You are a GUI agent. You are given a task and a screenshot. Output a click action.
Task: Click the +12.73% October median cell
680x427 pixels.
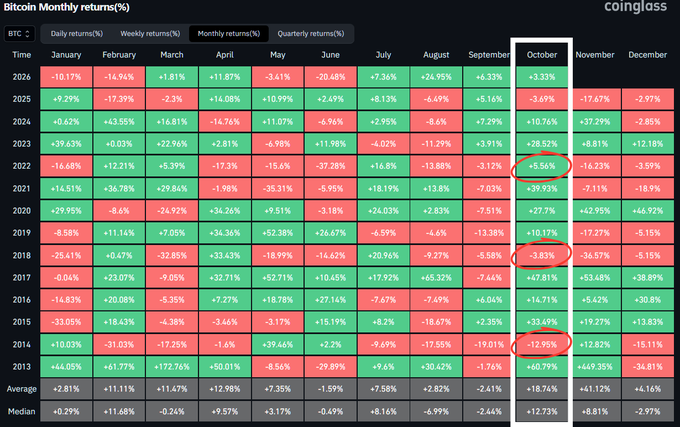tap(542, 411)
